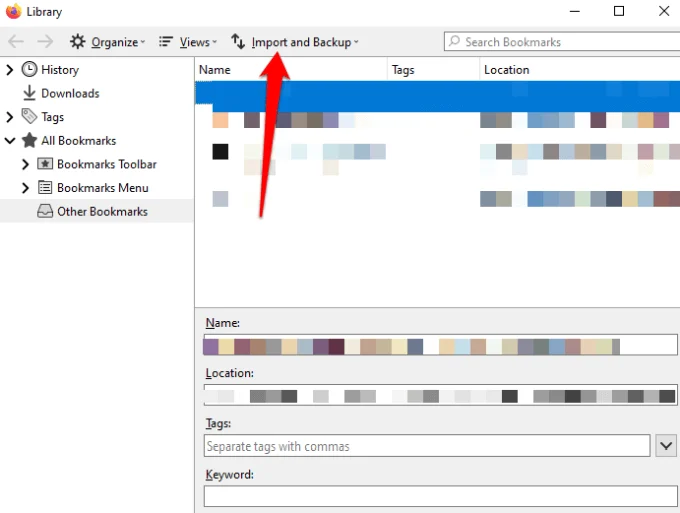680x513 pixels.
Task: Select the bookmark row with black favicon
Action: click(x=438, y=152)
